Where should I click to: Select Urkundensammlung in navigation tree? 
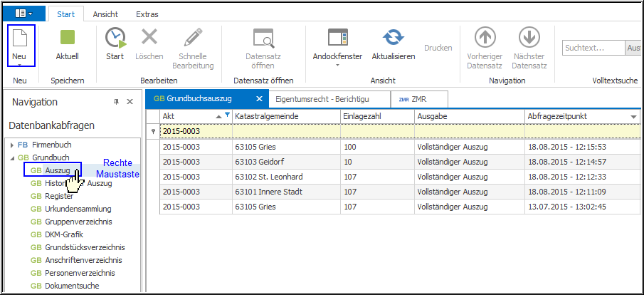coord(78,209)
